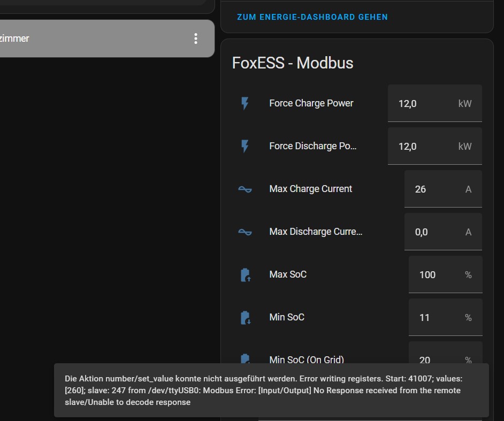Go to the Energie-Dashboard via the link
Viewport: 504px width, 421px height.
(312, 17)
